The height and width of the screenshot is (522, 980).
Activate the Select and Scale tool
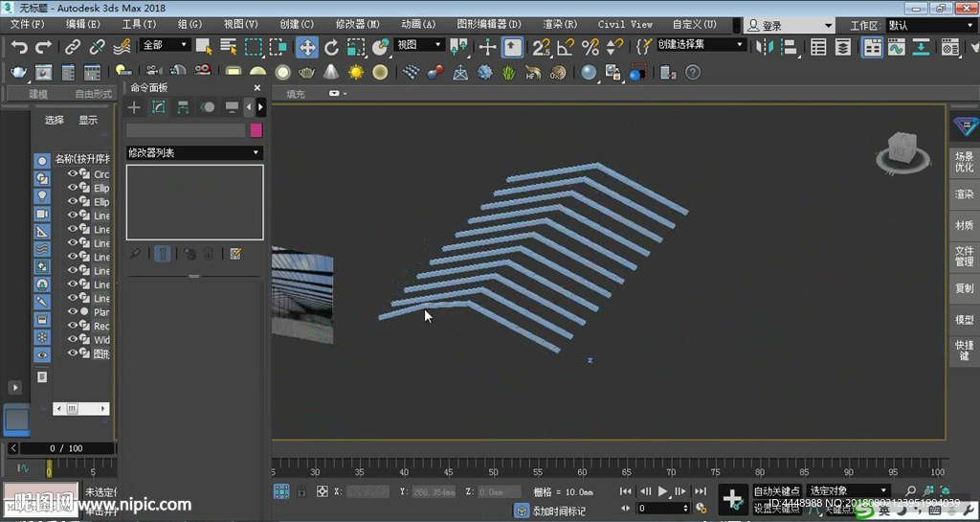point(356,47)
